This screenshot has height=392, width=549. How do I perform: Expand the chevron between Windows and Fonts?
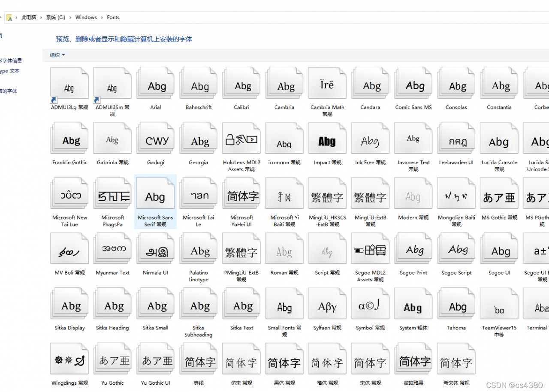(x=102, y=18)
